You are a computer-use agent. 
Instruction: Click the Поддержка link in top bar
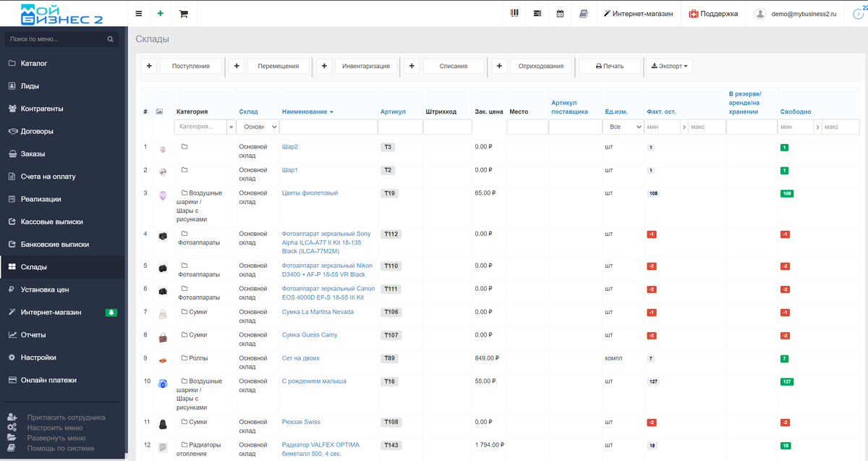(713, 14)
